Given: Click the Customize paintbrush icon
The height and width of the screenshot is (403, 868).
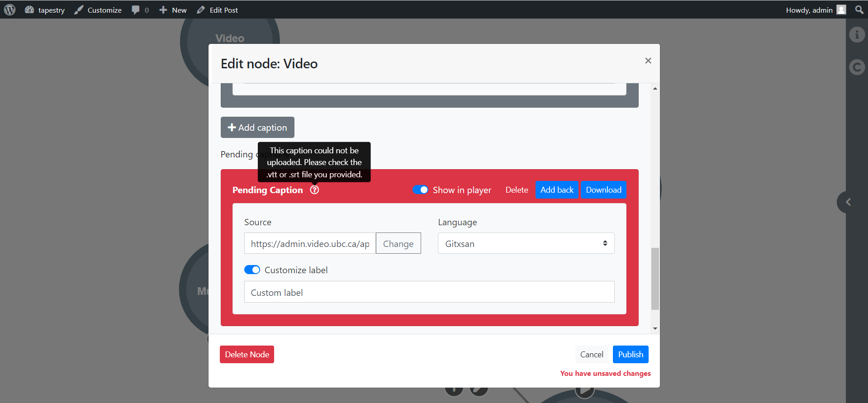Looking at the screenshot, I should tap(79, 10).
